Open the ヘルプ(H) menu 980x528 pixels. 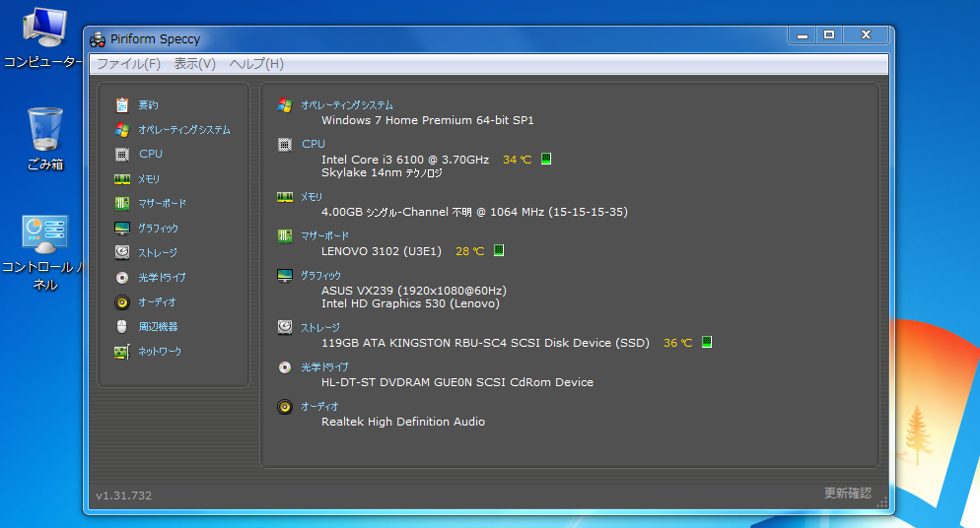pyautogui.click(x=256, y=64)
